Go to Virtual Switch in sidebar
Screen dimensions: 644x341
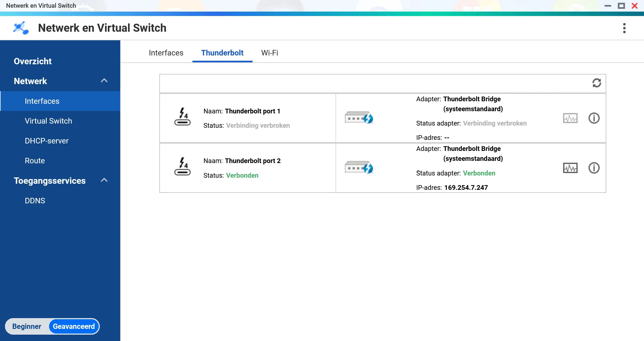[x=48, y=121]
